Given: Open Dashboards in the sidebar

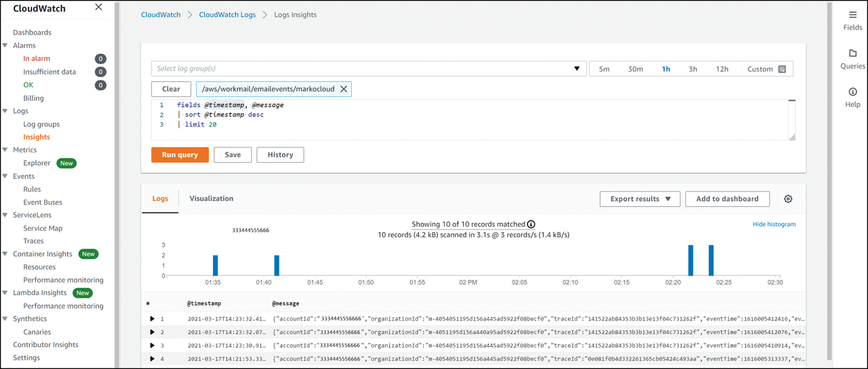Looking at the screenshot, I should coord(32,32).
